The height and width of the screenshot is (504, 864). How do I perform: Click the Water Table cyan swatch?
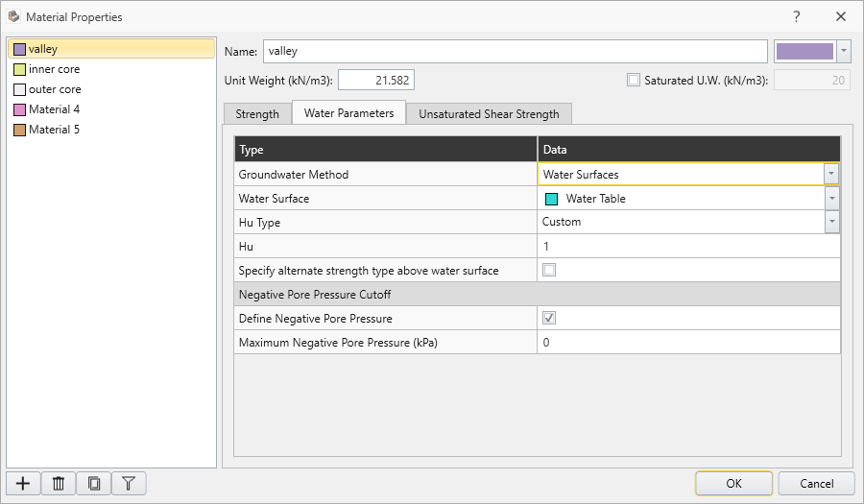pos(551,199)
